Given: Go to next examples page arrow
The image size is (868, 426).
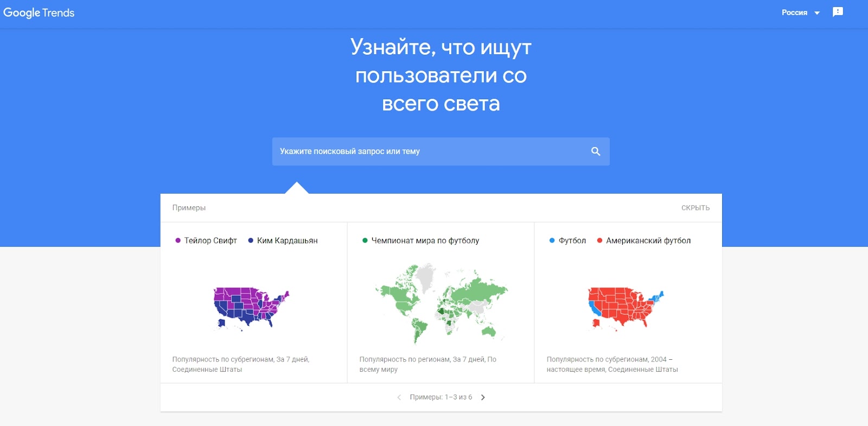Looking at the screenshot, I should [x=483, y=397].
